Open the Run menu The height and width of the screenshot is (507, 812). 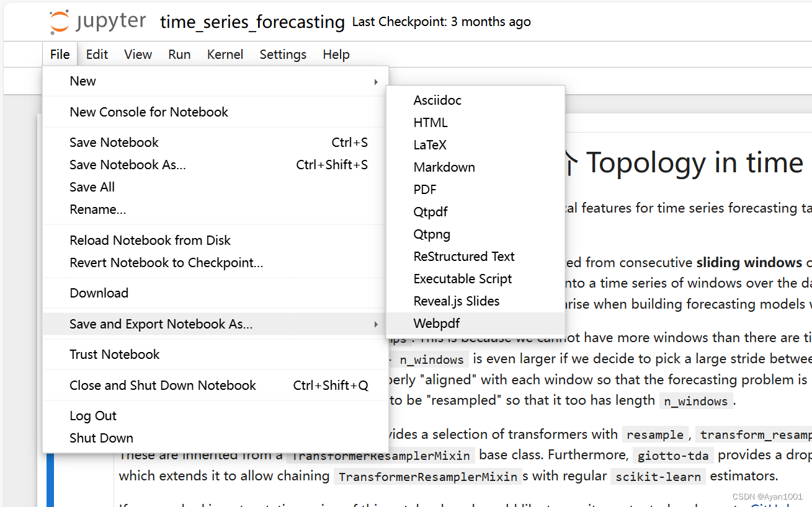(179, 55)
